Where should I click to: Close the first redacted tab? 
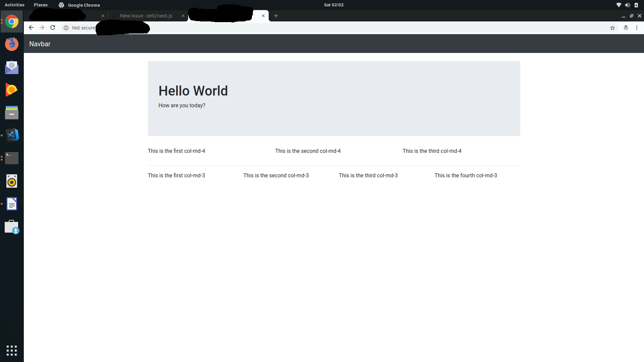tap(103, 16)
